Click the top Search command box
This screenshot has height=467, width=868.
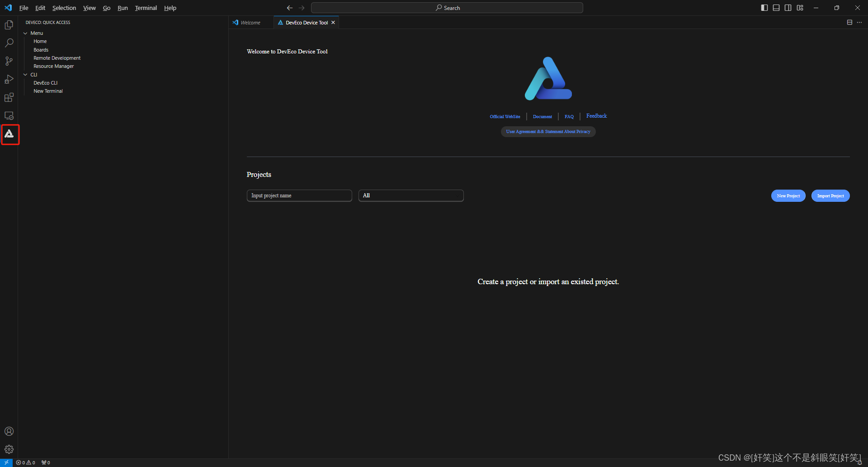click(447, 8)
